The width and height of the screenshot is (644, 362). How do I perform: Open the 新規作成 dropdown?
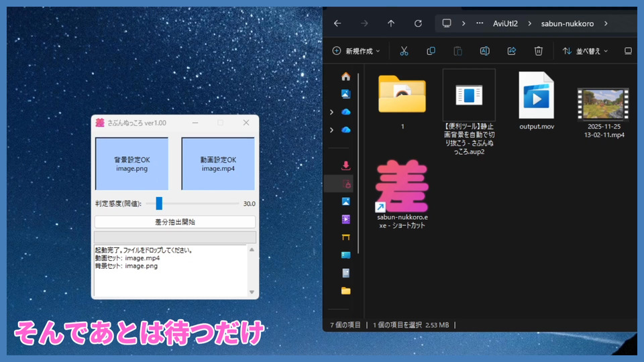pyautogui.click(x=356, y=51)
